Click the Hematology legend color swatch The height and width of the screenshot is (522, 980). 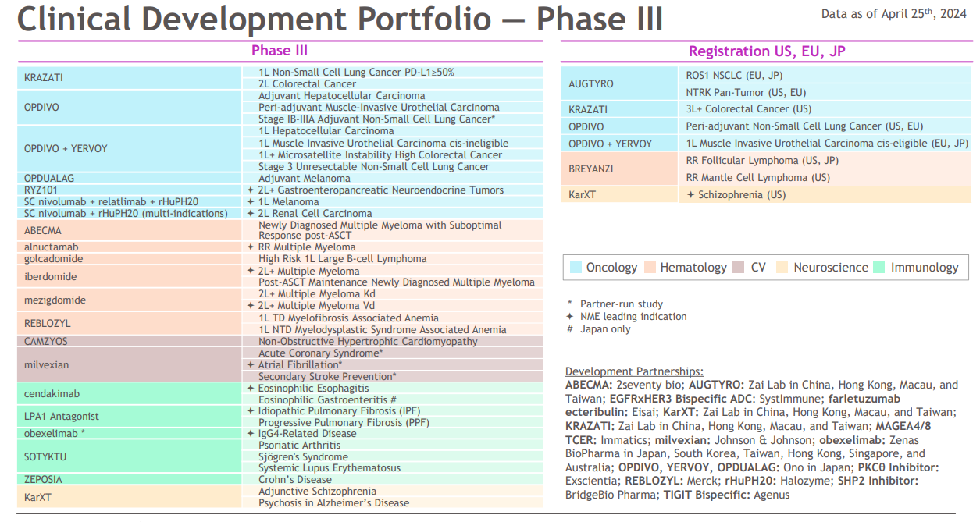(x=650, y=267)
